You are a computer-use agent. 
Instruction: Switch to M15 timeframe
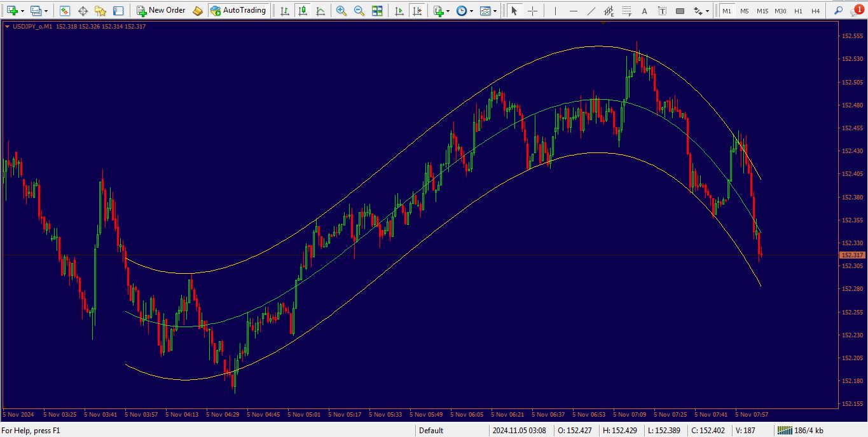point(762,11)
